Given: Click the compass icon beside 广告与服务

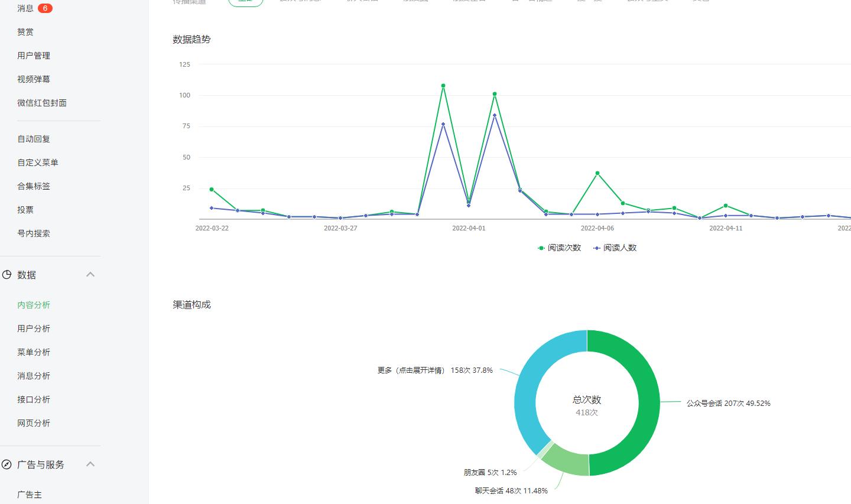Looking at the screenshot, I should coord(7,464).
